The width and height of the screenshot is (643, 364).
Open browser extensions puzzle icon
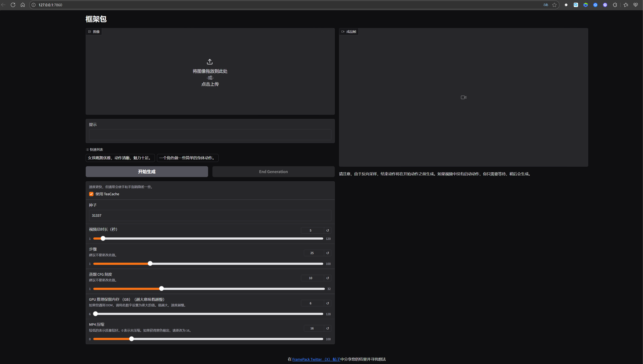click(615, 5)
